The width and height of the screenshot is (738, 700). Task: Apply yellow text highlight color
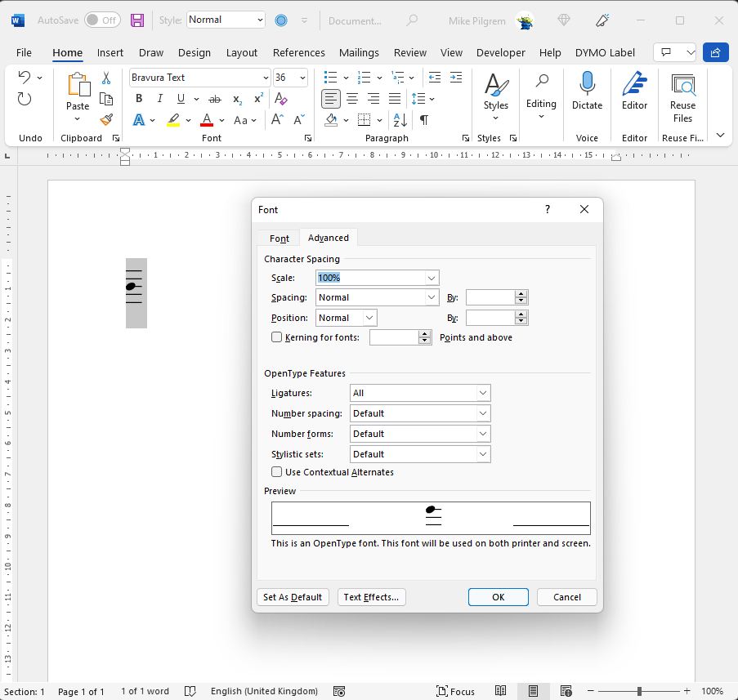(x=173, y=120)
